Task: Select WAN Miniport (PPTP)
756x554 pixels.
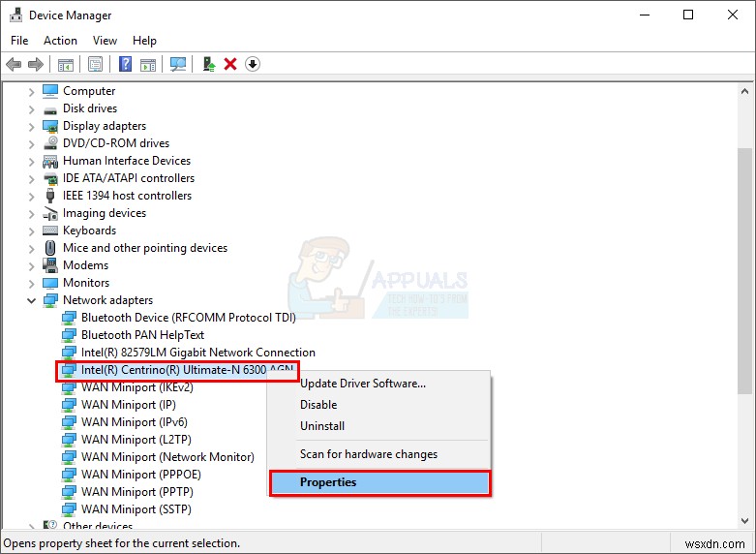Action: pos(136,491)
